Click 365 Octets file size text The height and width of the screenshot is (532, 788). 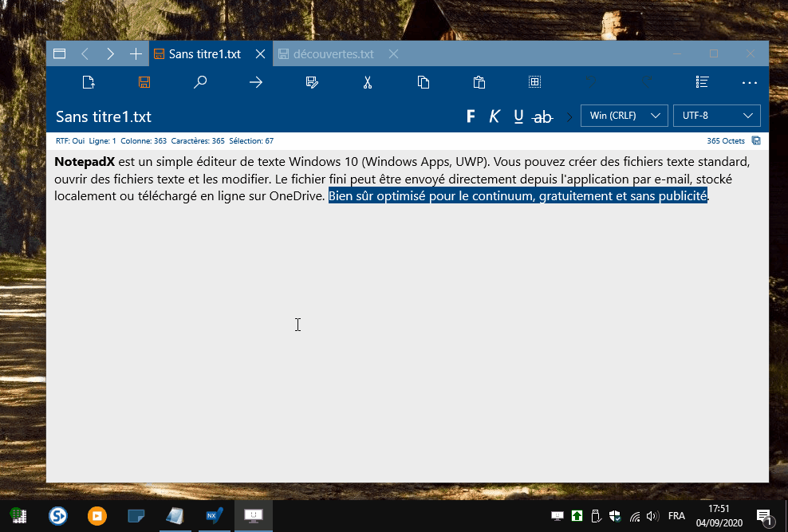[726, 141]
